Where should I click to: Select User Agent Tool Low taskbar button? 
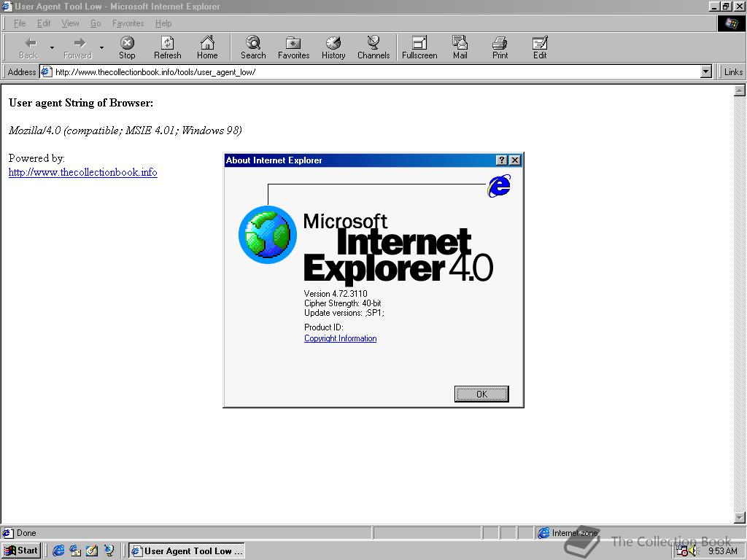click(x=187, y=551)
